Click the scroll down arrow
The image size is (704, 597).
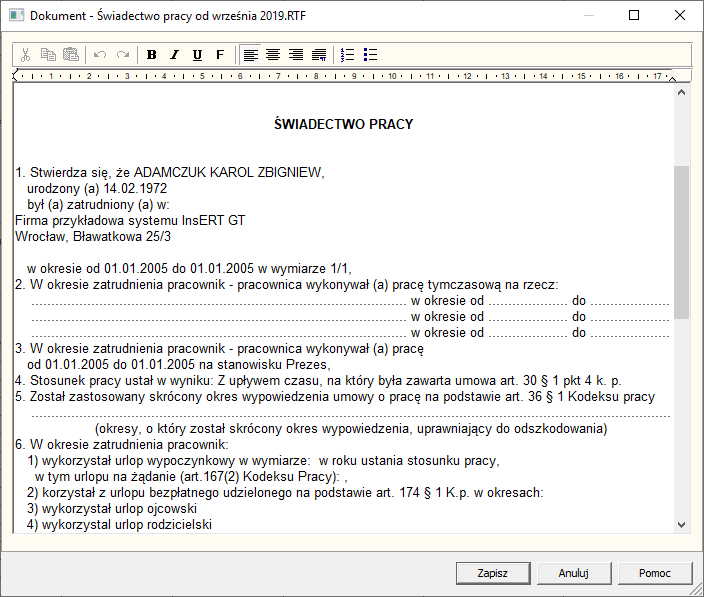(x=682, y=525)
